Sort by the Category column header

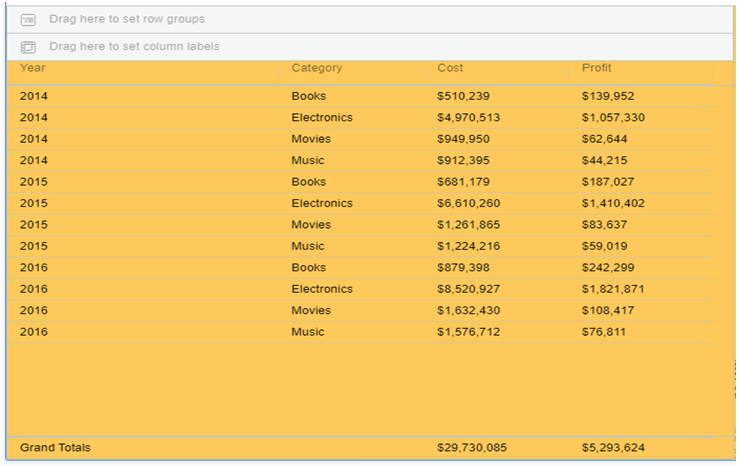[x=316, y=68]
